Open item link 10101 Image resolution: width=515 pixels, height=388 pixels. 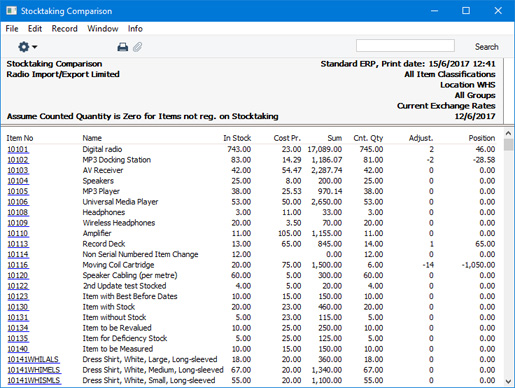pos(18,149)
